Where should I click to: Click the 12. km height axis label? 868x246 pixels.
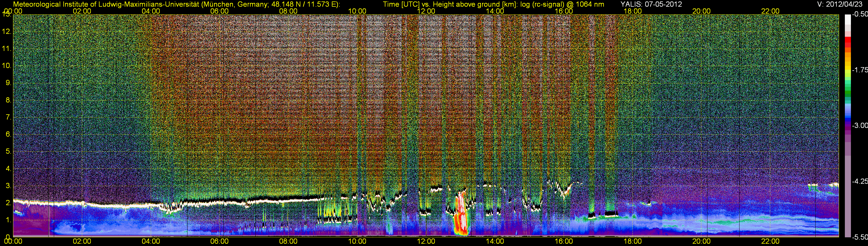pyautogui.click(x=6, y=32)
